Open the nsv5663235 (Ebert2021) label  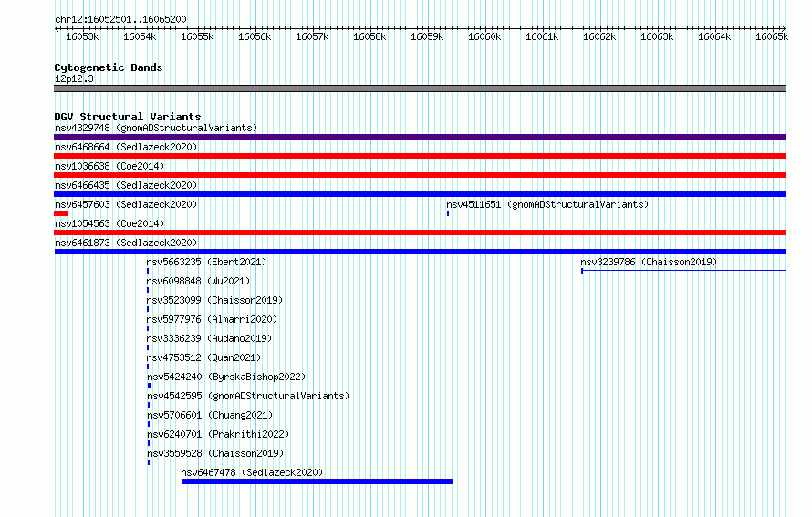pos(206,262)
